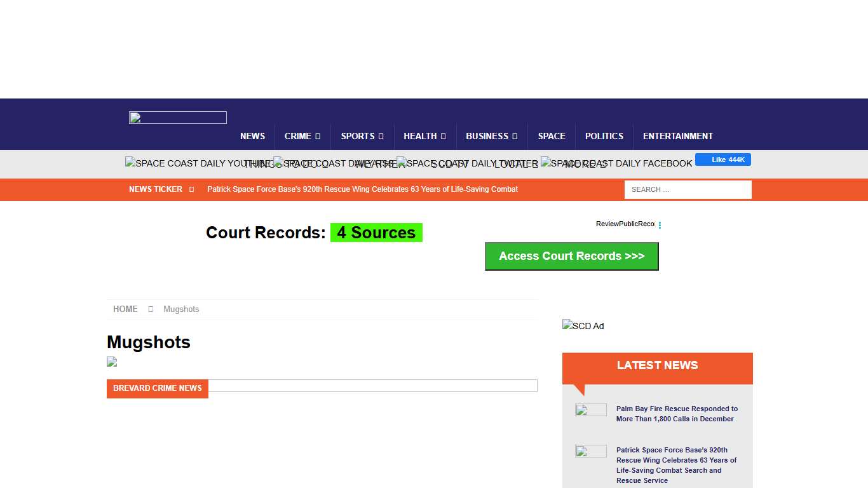Open the Entertainment section
Viewport: 868px width, 488px height.
[x=677, y=136]
